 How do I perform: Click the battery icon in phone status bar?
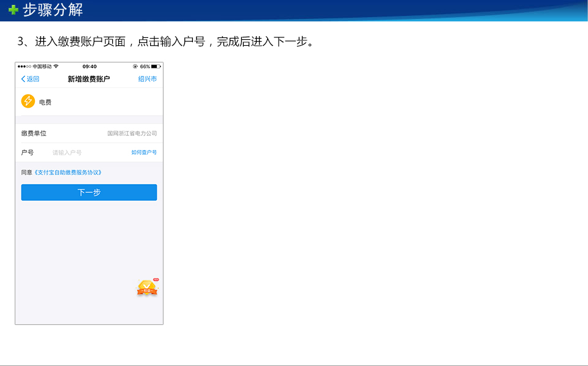pyautogui.click(x=156, y=67)
